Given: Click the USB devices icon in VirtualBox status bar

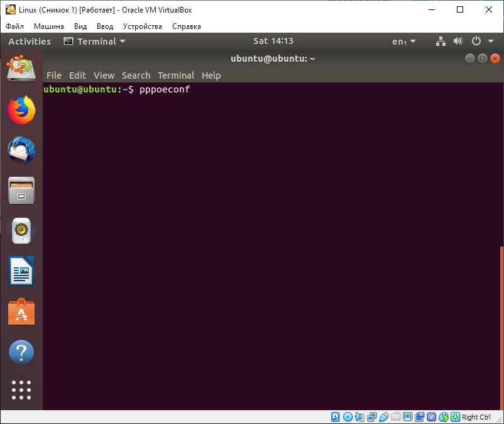Looking at the screenshot, I should coord(383,416).
